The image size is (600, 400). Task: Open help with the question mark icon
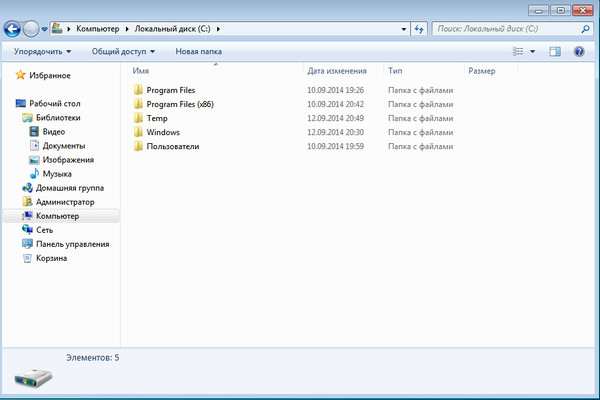coord(579,51)
